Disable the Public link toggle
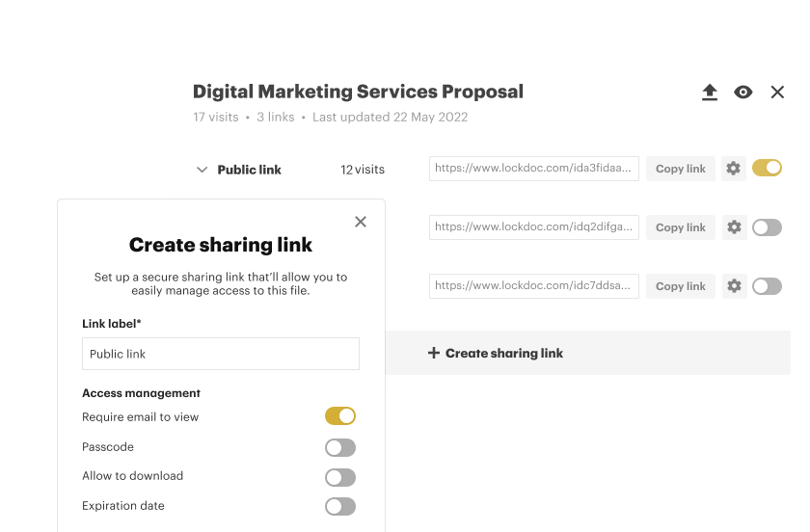Viewport: 810px width, 532px height. click(x=767, y=169)
